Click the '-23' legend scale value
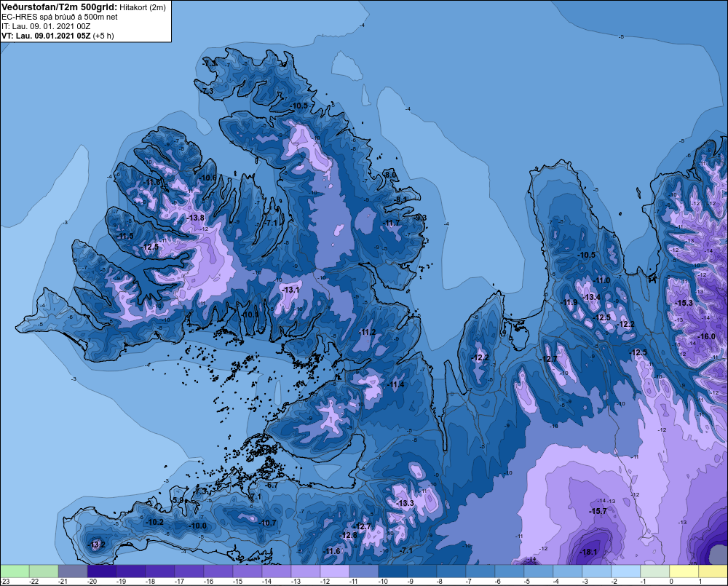The width and height of the screenshot is (728, 586). [4, 582]
